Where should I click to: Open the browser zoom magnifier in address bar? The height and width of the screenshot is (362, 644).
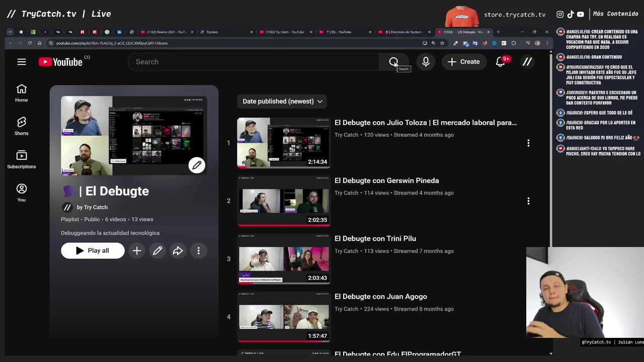434,43
